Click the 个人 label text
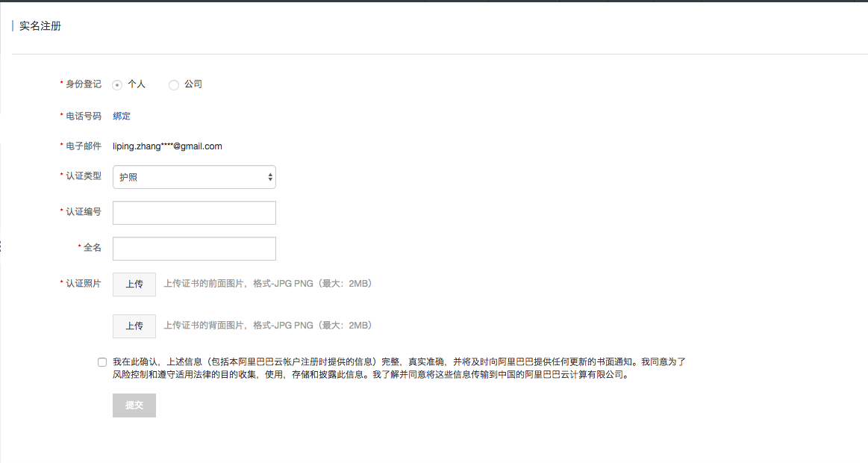Image resolution: width=868 pixels, height=463 pixels. click(x=137, y=84)
